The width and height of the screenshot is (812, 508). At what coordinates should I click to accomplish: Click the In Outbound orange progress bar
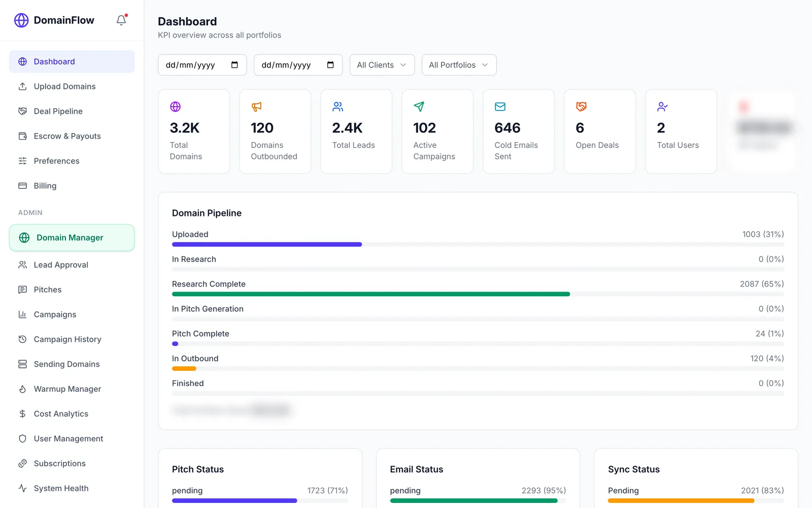(x=184, y=369)
